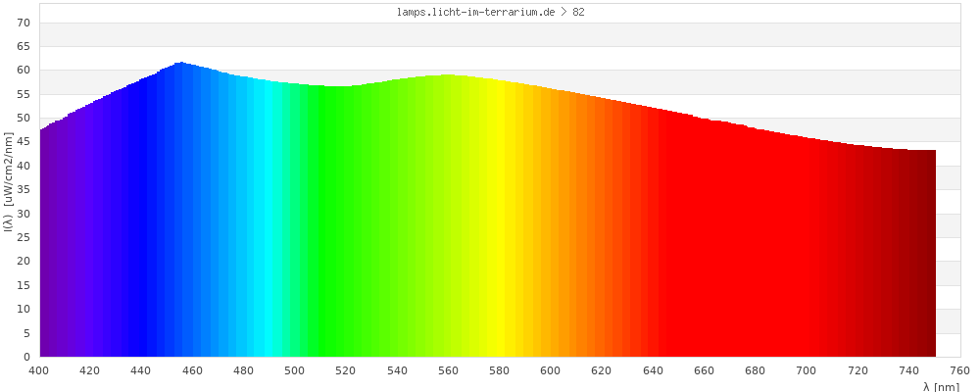Viewport: 980px width, 392px height.
Task: Select the 400 tick on the wavelength axis
Action: pos(39,370)
